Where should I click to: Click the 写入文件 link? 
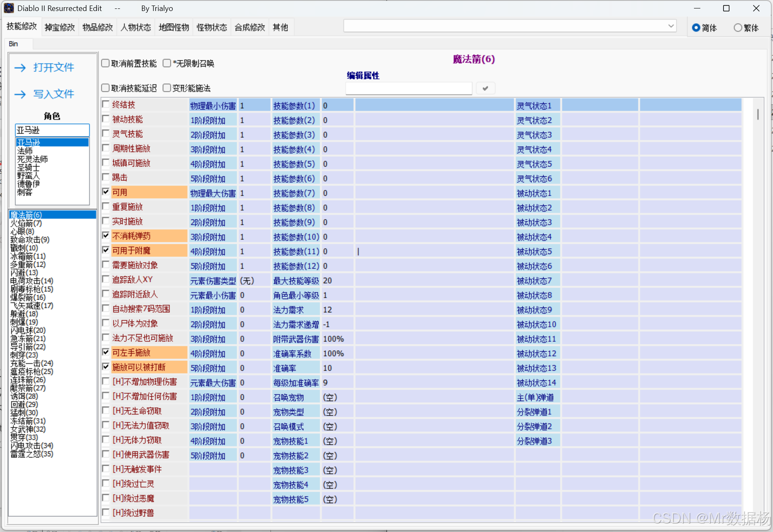pos(54,94)
